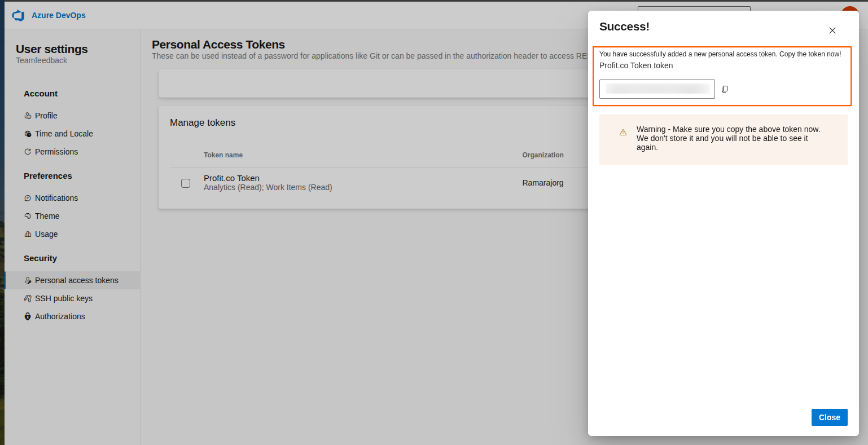Click the copy-token warning message text
Image resolution: width=868 pixels, height=445 pixels.
[728, 138]
